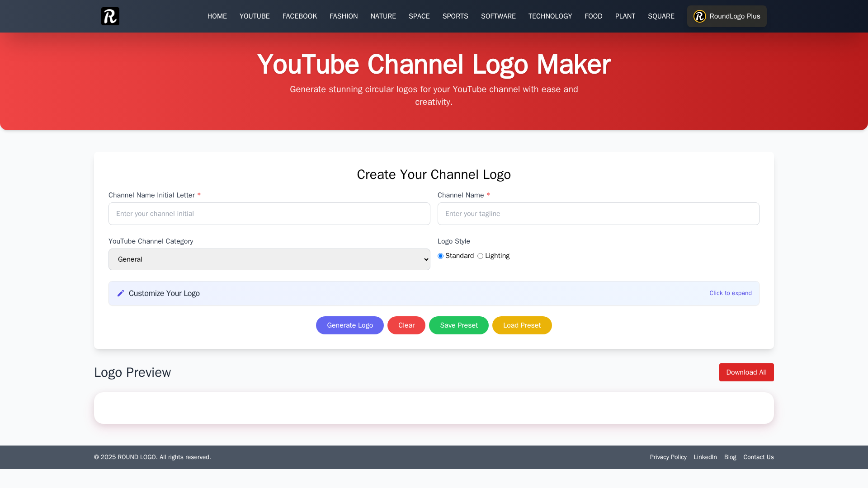This screenshot has height=488, width=868.
Task: Focus the Channel Name tagline field
Action: (598, 214)
